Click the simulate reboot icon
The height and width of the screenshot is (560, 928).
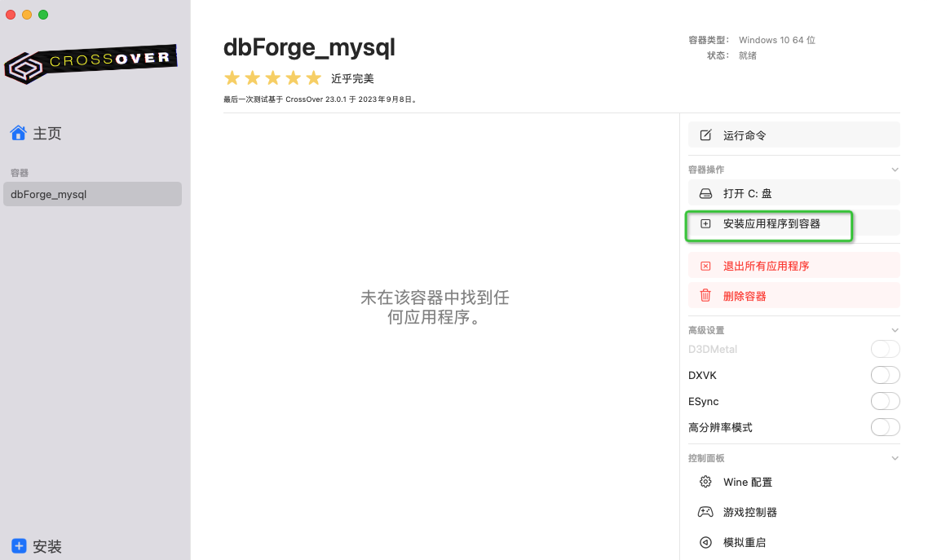point(705,542)
